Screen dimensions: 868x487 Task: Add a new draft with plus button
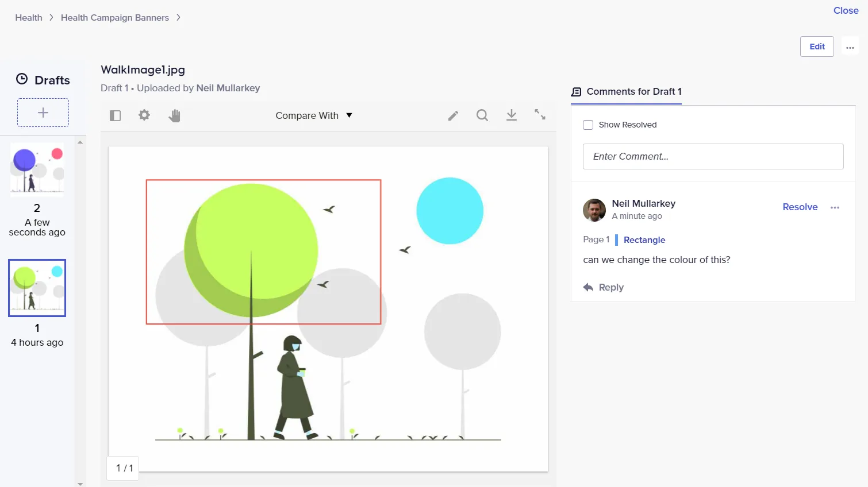[43, 113]
